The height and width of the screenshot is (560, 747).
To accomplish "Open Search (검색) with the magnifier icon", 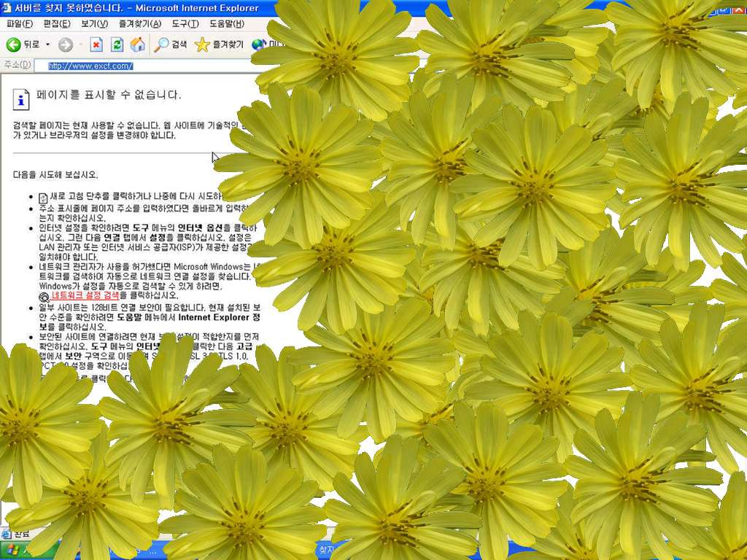I will tap(171, 45).
